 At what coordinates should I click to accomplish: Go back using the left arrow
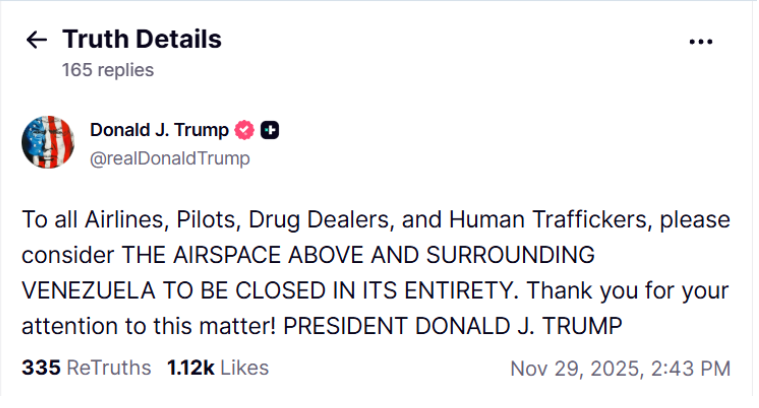(37, 40)
